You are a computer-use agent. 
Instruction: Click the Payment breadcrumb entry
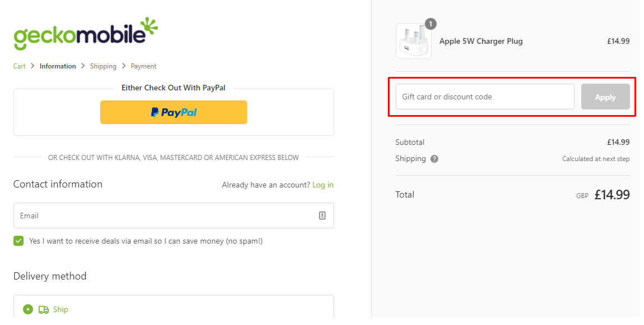(143, 66)
